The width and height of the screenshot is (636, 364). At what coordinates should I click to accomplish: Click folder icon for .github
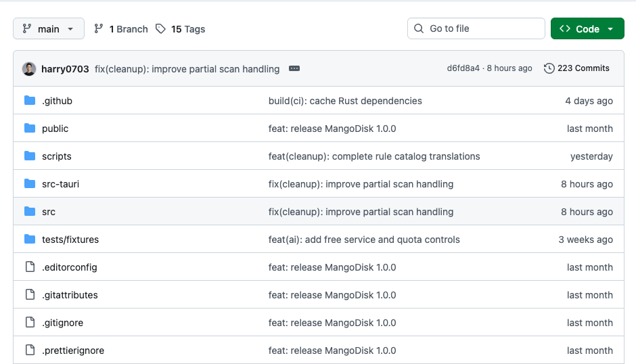tap(30, 100)
